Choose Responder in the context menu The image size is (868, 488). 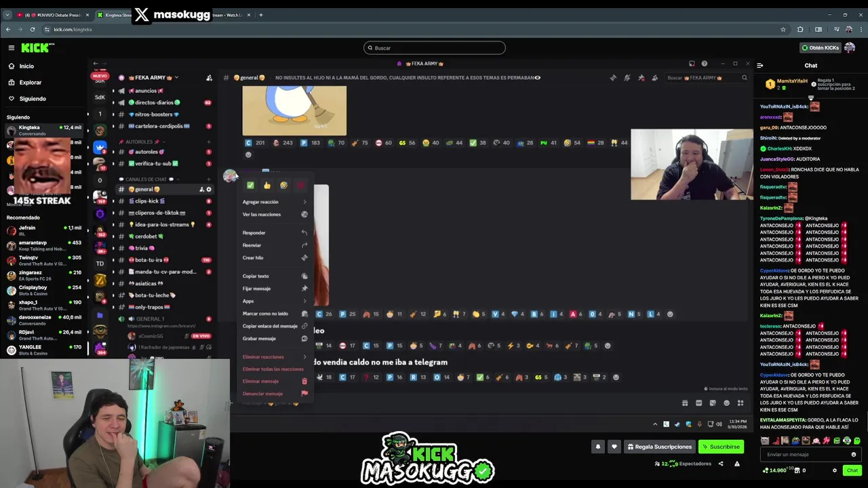click(275, 232)
